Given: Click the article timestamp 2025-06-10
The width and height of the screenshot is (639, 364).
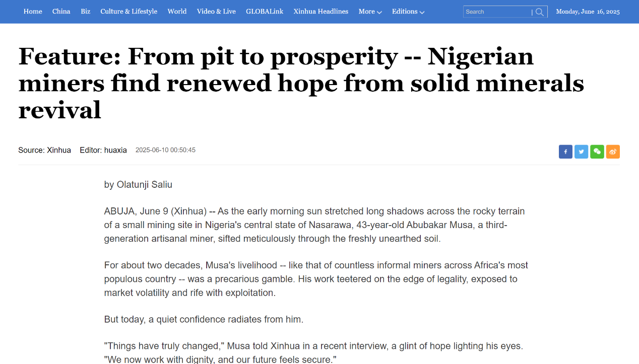Looking at the screenshot, I should tap(165, 150).
